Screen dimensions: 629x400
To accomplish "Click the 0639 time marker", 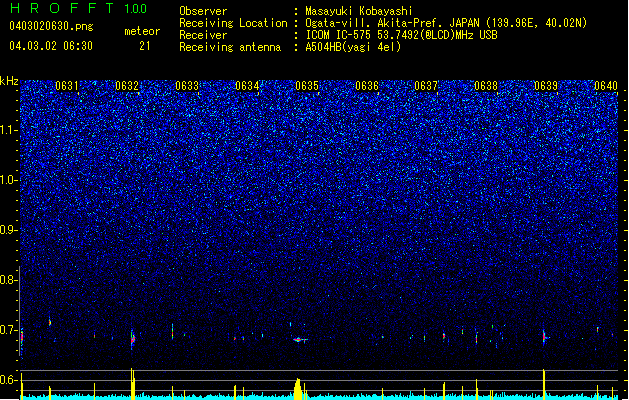I will coord(546,86).
